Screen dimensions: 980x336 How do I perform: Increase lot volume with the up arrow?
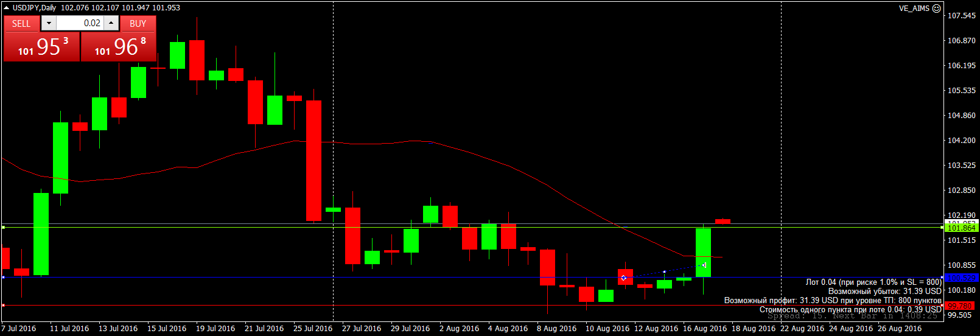coord(111,23)
